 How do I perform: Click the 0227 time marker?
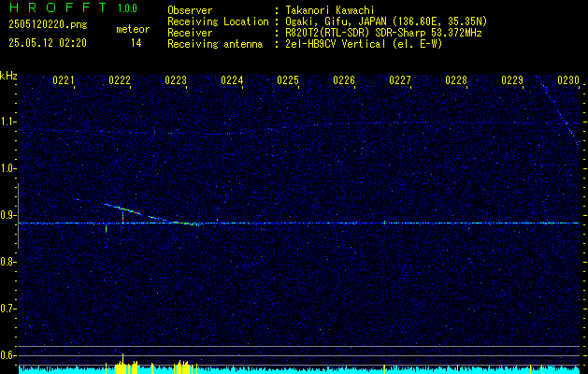tap(400, 80)
